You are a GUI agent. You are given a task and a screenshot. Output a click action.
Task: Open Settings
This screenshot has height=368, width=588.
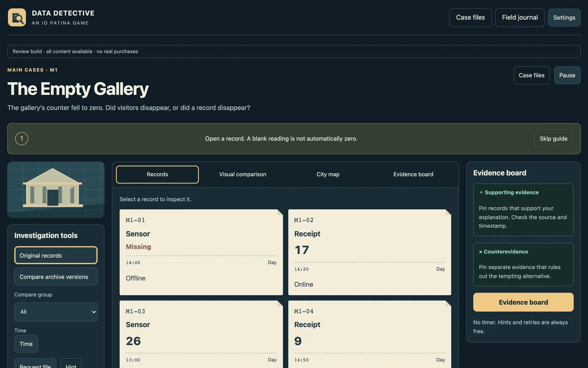[564, 18]
